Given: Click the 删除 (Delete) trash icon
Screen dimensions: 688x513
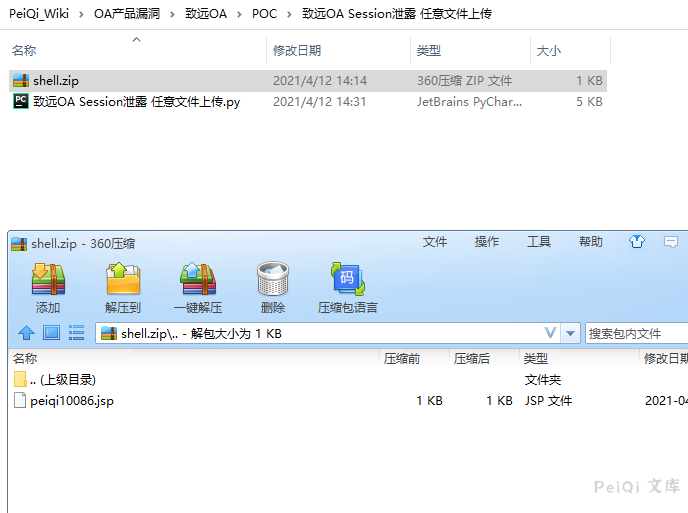Looking at the screenshot, I should pos(272,280).
